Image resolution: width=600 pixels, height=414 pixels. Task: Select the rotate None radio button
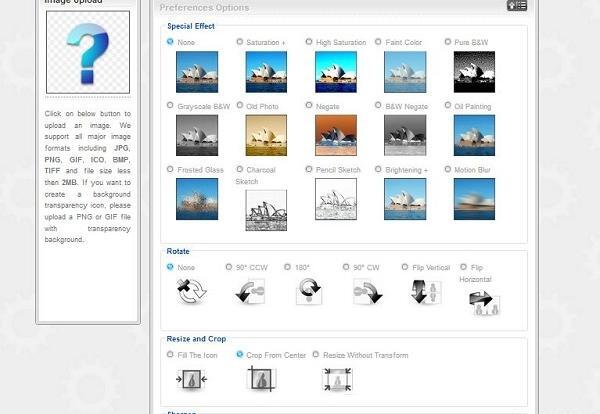(170, 267)
